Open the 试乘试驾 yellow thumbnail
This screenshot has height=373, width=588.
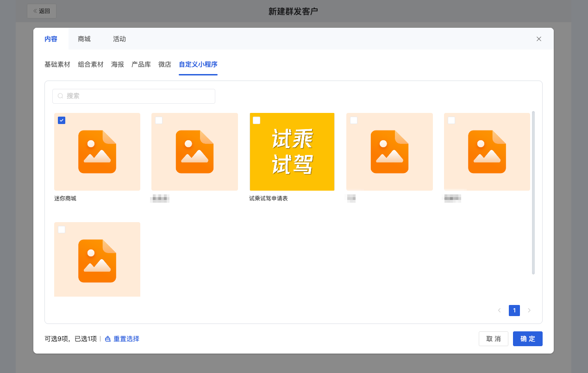point(292,152)
